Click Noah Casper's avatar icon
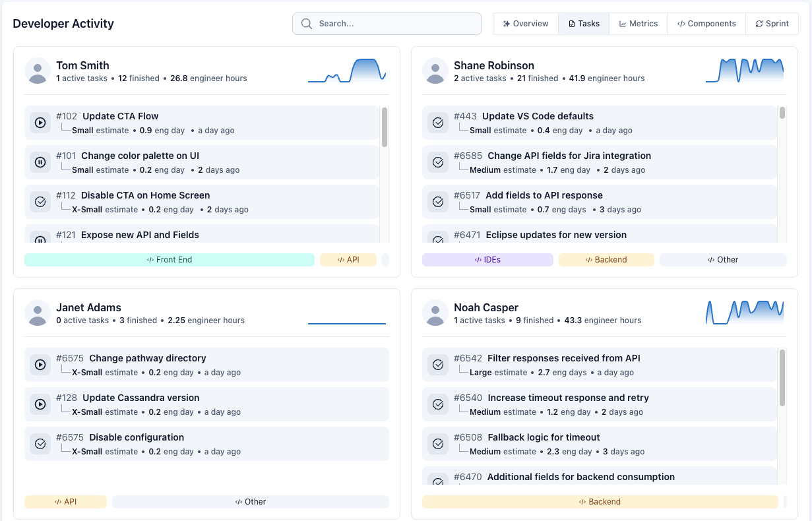The width and height of the screenshot is (812, 521). [x=435, y=313]
